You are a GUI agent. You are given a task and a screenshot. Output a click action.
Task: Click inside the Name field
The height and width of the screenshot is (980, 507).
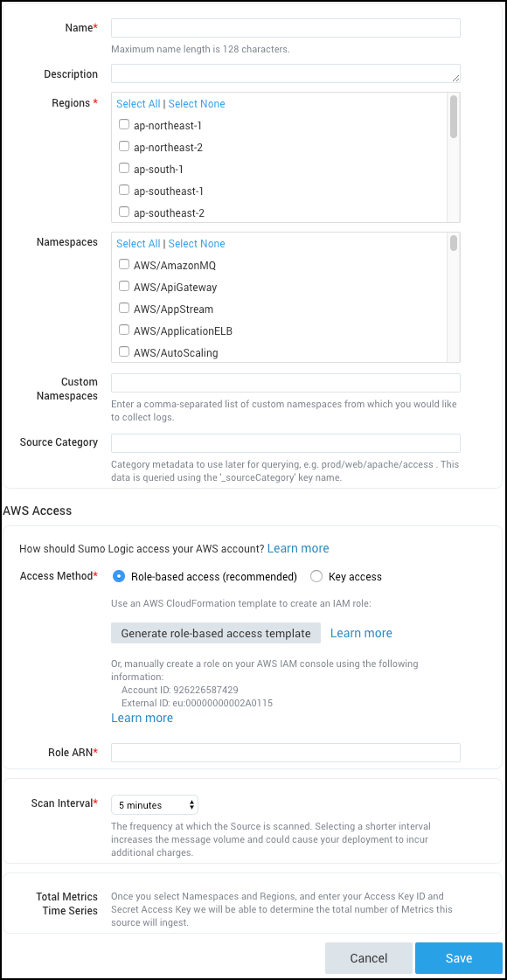285,27
